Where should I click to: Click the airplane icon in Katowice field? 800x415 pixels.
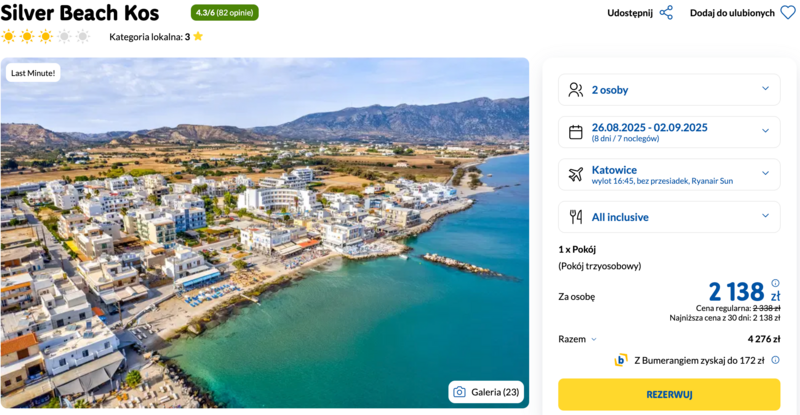point(576,175)
